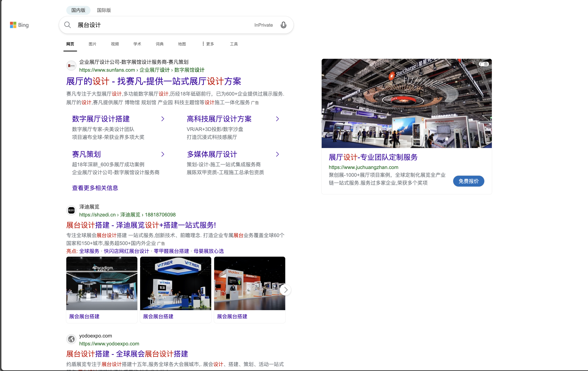The image size is (588, 371).
Task: Expand chevron next to 高科技展厅设计方案
Action: pyautogui.click(x=277, y=119)
